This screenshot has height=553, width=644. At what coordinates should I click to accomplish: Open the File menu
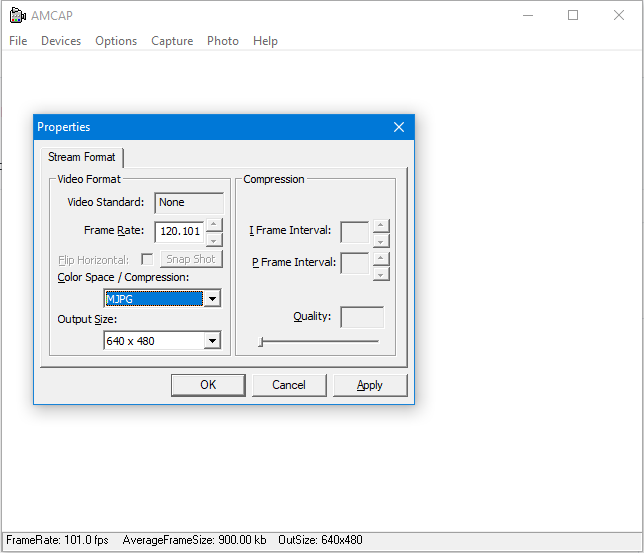tap(18, 41)
